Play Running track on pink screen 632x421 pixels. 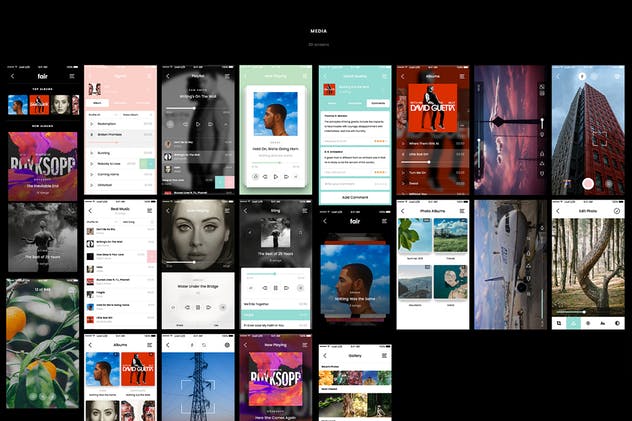click(91, 153)
